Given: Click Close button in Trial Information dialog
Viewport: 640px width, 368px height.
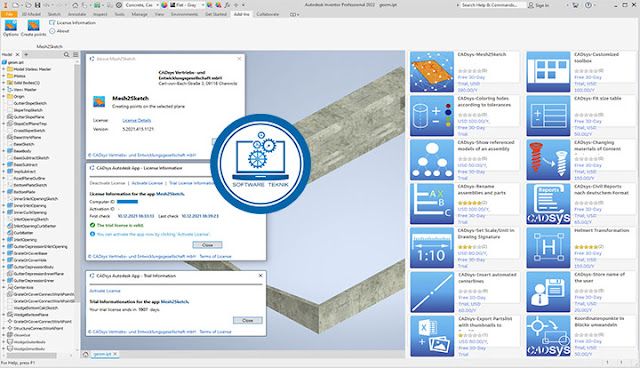Looking at the screenshot, I should (248, 320).
